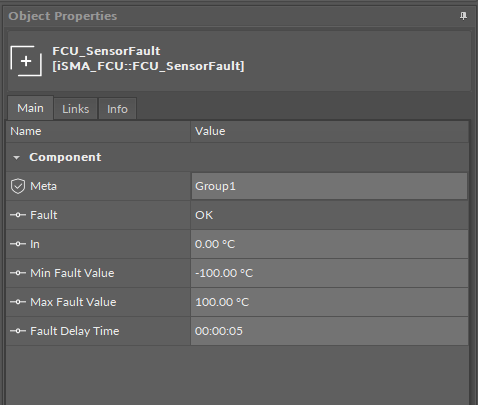The image size is (478, 405).
Task: Collapse the Component section
Action: [x=16, y=158]
